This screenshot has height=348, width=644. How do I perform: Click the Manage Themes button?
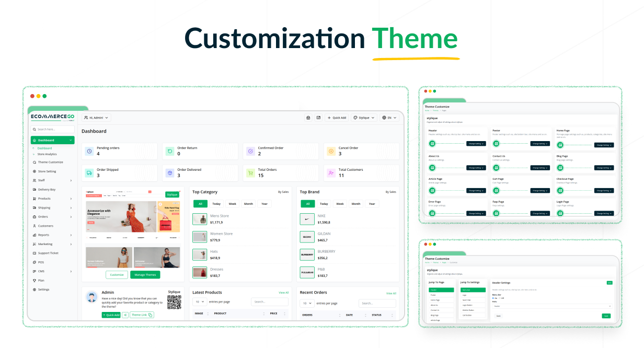tap(145, 275)
